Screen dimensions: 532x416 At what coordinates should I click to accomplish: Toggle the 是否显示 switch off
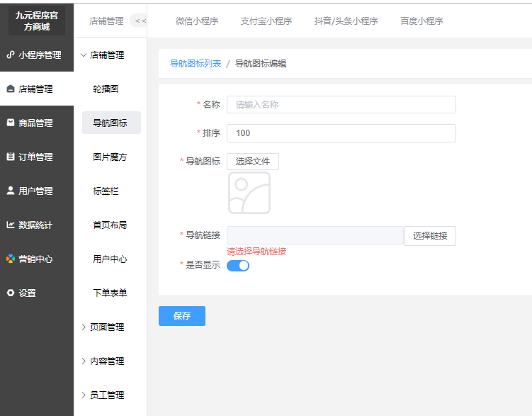point(238,266)
